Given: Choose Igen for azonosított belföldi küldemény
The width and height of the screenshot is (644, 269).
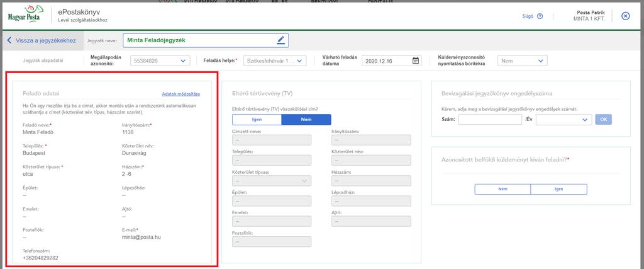Looking at the screenshot, I should (558, 189).
